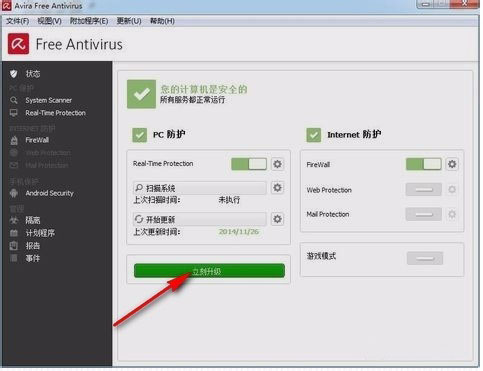Click the 游戏模式 label

click(321, 256)
